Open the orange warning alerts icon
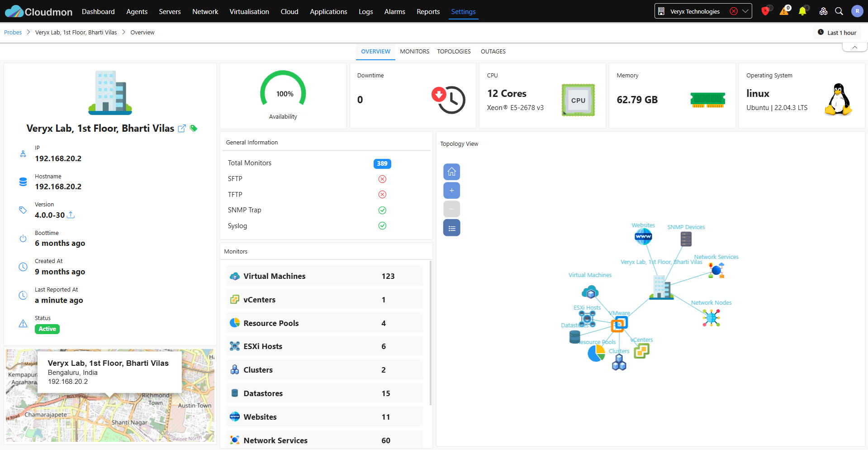Screen dimensions: 868x450 click(784, 11)
